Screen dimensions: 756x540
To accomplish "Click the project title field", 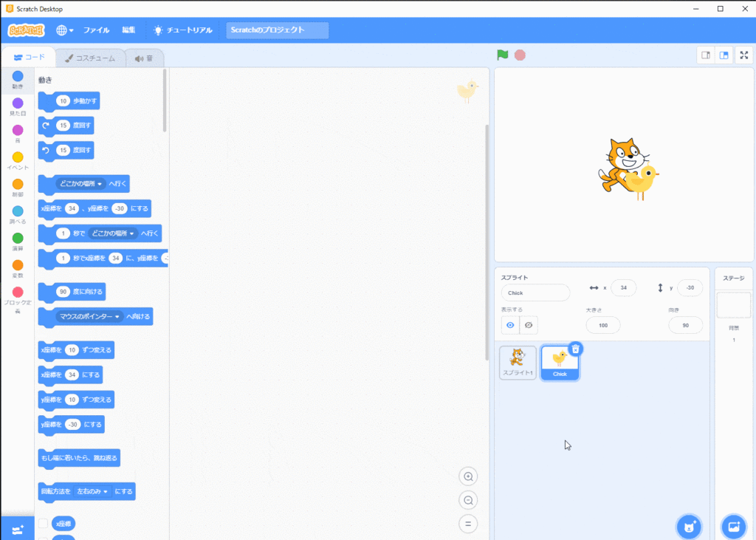I will coord(278,30).
